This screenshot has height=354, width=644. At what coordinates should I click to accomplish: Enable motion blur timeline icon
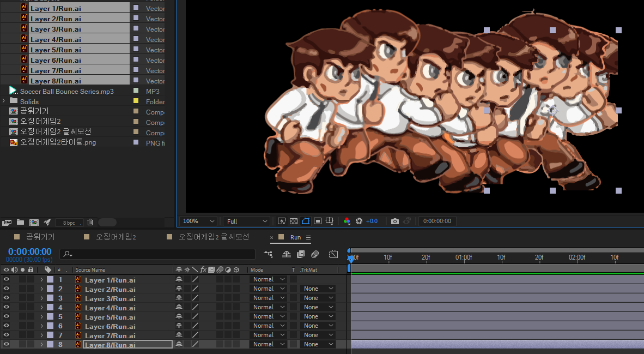tap(315, 254)
